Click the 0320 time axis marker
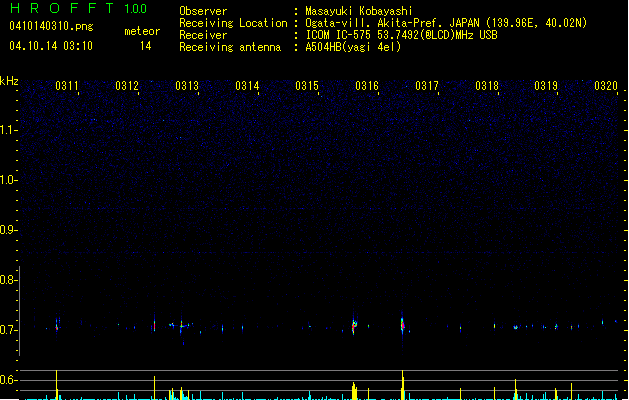 click(x=606, y=86)
